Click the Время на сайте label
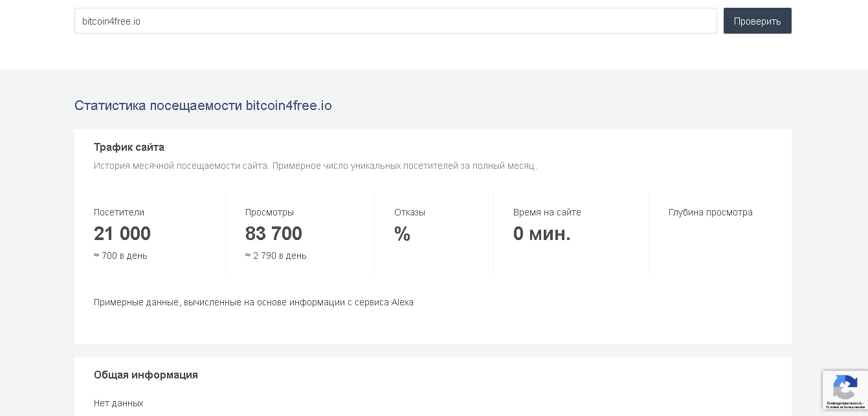The height and width of the screenshot is (416, 868). [547, 212]
